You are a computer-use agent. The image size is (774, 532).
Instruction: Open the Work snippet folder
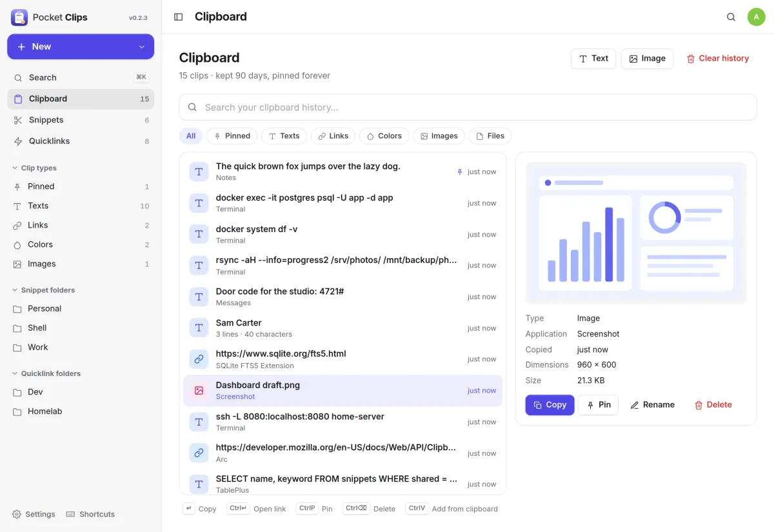coord(81,347)
